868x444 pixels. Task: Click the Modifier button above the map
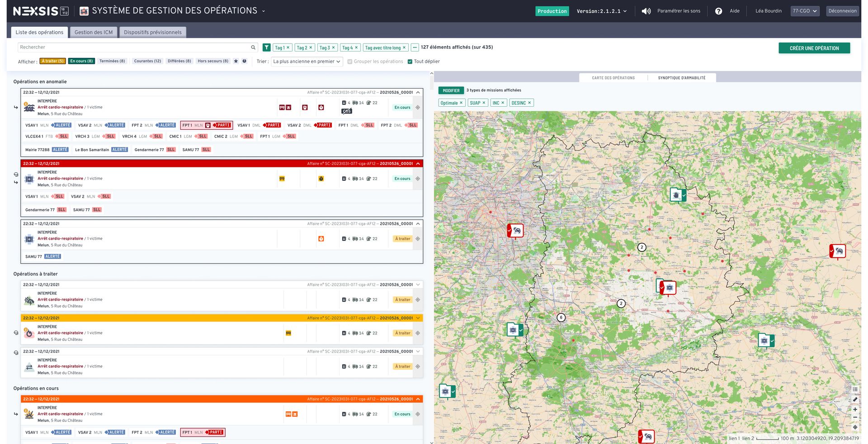pos(451,90)
